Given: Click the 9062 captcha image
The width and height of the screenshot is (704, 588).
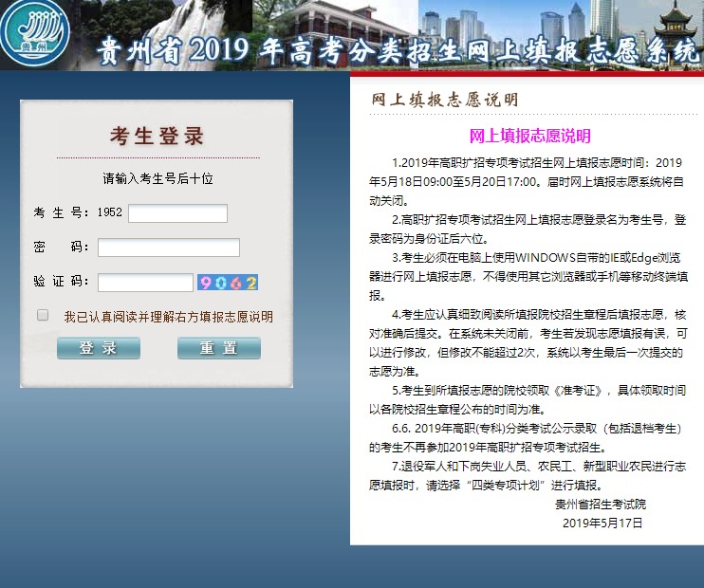Looking at the screenshot, I should point(228,283).
